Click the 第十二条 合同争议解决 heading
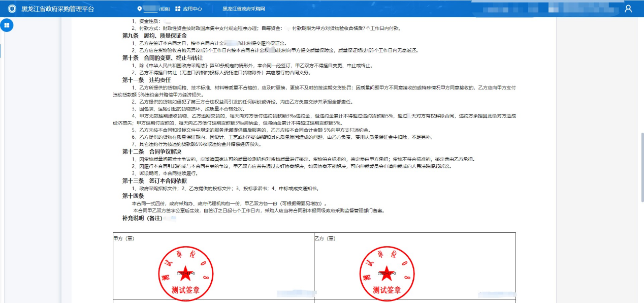The height and width of the screenshot is (303, 644). [x=151, y=151]
